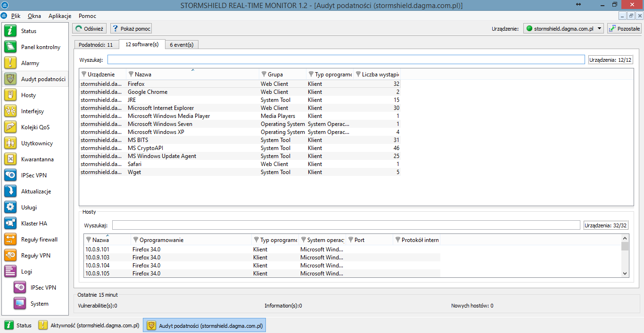Select the Firefox software row
The height and width of the screenshot is (333, 644).
pos(240,84)
